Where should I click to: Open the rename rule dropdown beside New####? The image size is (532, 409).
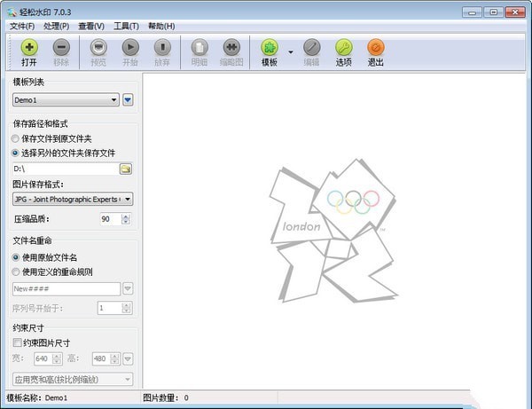[x=128, y=288]
